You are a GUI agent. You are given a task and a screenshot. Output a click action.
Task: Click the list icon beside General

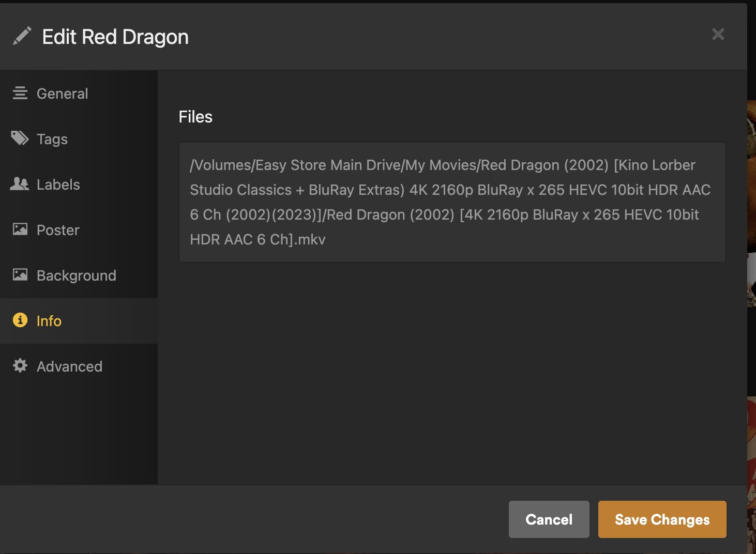coord(20,93)
